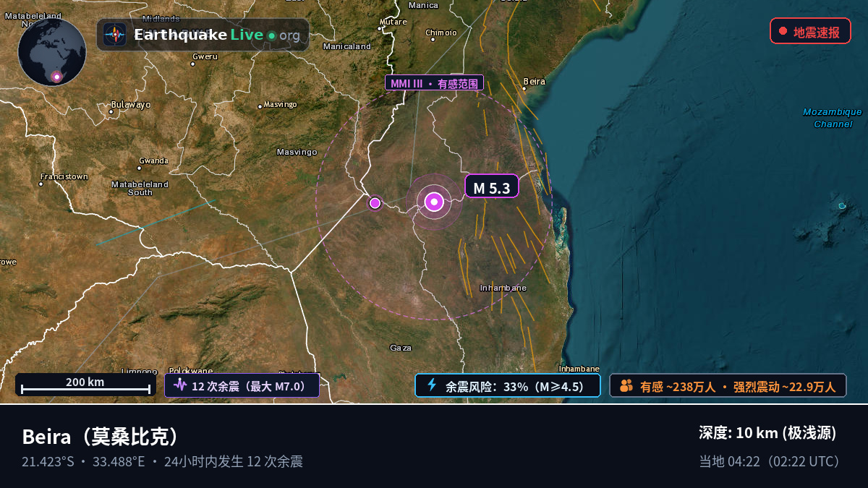Click the lightning bolt aftershock risk icon

pos(432,385)
